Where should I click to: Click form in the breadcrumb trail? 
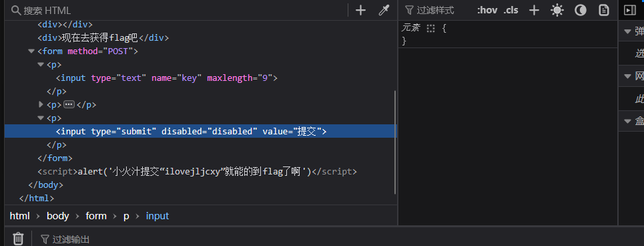[x=95, y=216]
